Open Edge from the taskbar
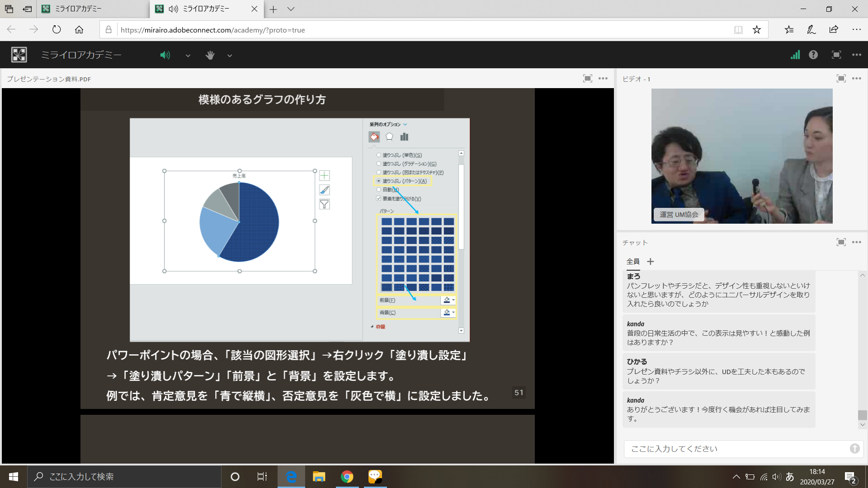The width and height of the screenshot is (868, 488). (291, 477)
